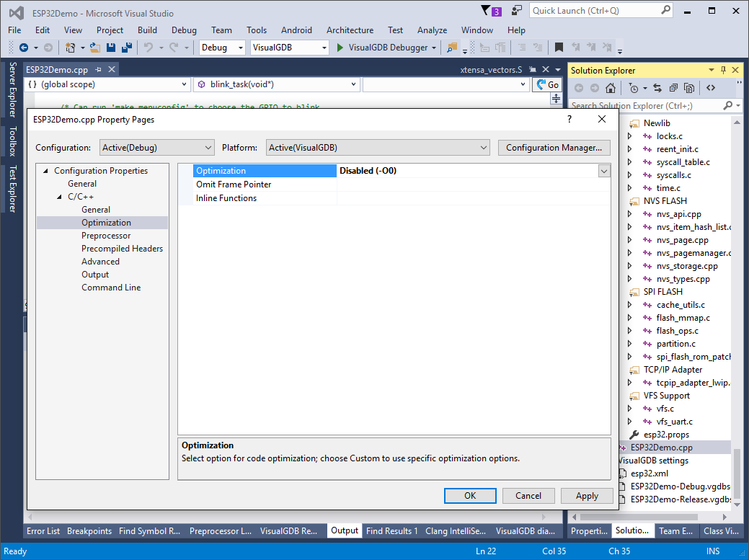
Task: Open the Configuration Active(Debug) dropdown
Action: 156,148
